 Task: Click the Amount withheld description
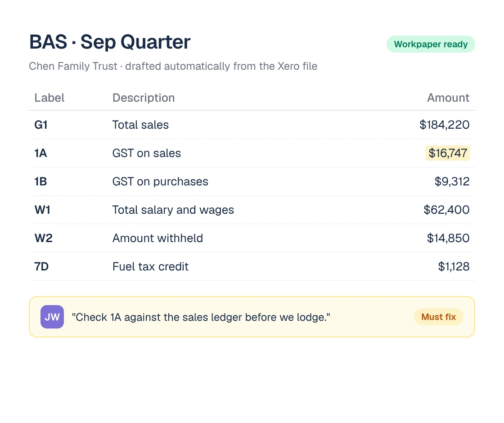point(157,238)
